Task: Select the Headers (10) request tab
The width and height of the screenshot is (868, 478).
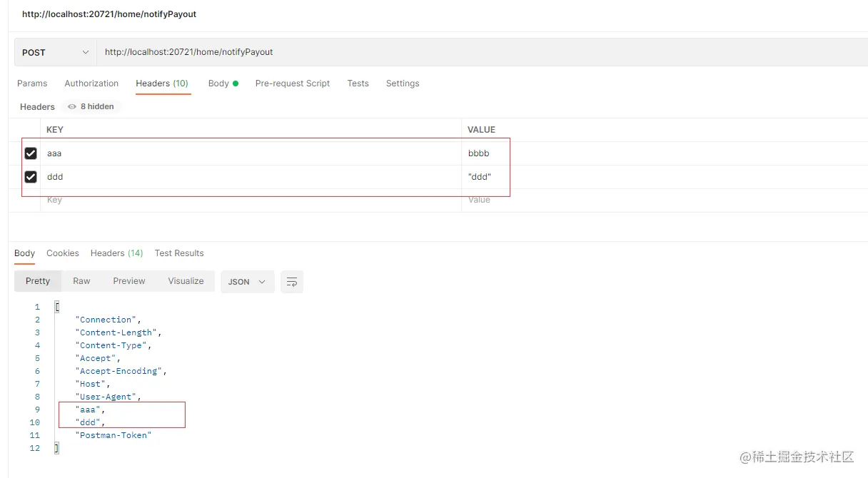Action: coord(162,83)
